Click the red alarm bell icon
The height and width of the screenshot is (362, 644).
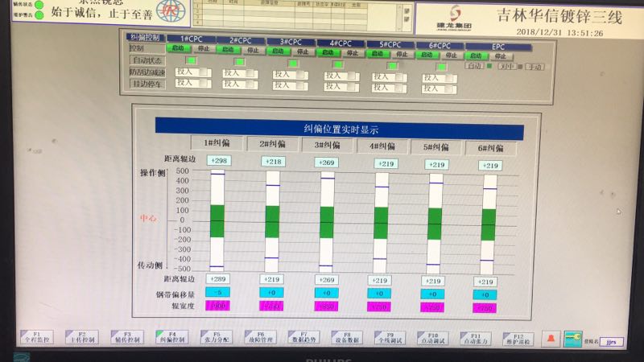(x=551, y=339)
